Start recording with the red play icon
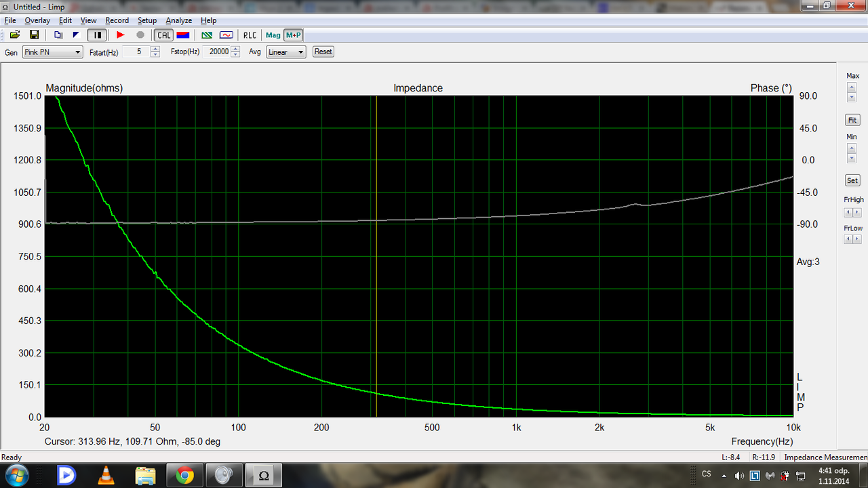 (x=121, y=35)
